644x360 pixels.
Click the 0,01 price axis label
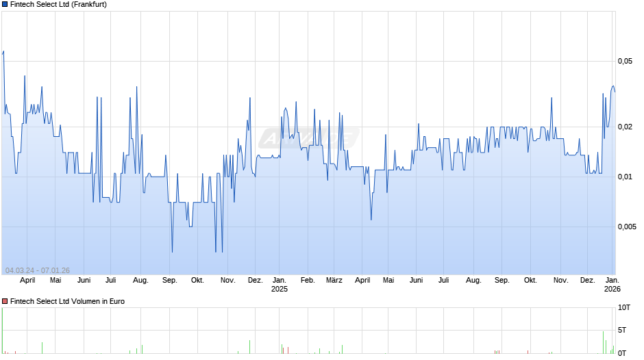pyautogui.click(x=625, y=177)
